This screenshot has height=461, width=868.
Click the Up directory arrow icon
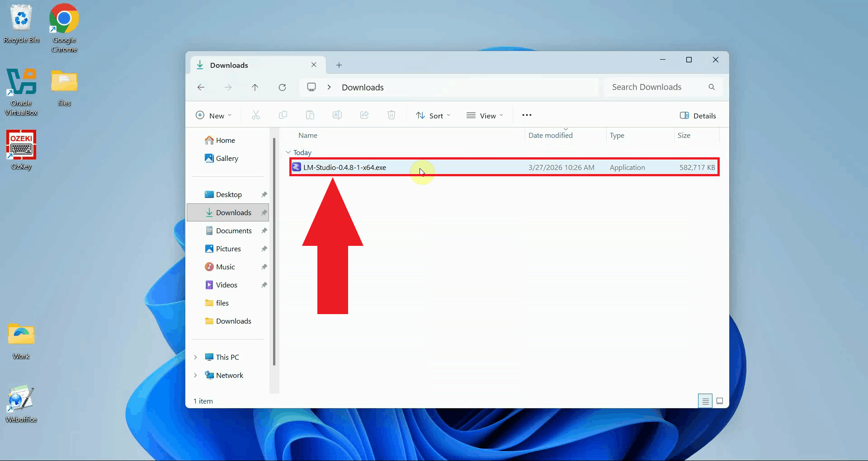pos(255,87)
